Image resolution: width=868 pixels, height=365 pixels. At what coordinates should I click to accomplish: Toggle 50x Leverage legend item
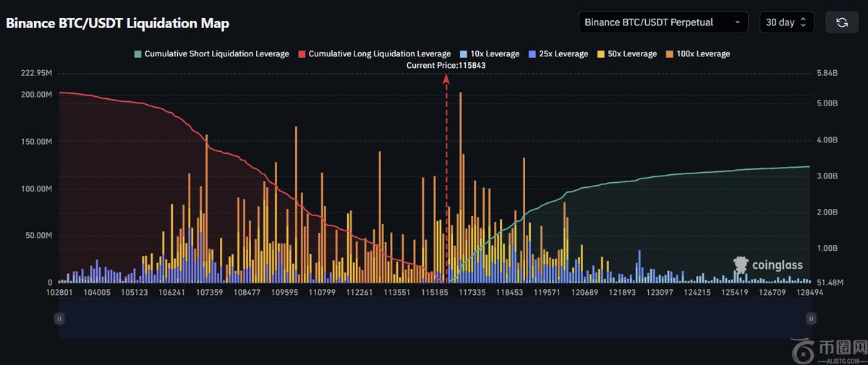[x=626, y=54]
